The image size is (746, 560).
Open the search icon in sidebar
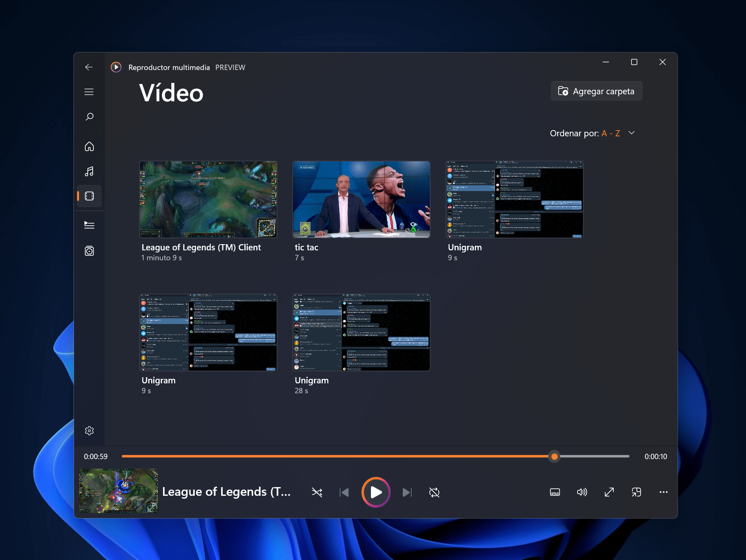[x=89, y=117]
